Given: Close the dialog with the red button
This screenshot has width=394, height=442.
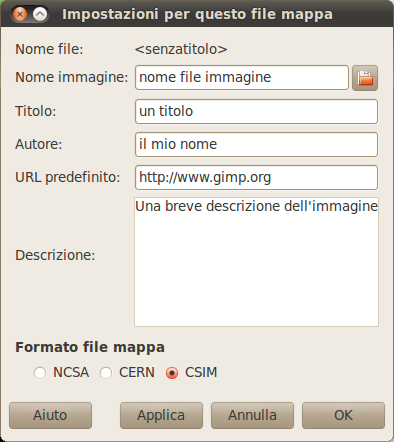Looking at the screenshot, I should pyautogui.click(x=20, y=14).
